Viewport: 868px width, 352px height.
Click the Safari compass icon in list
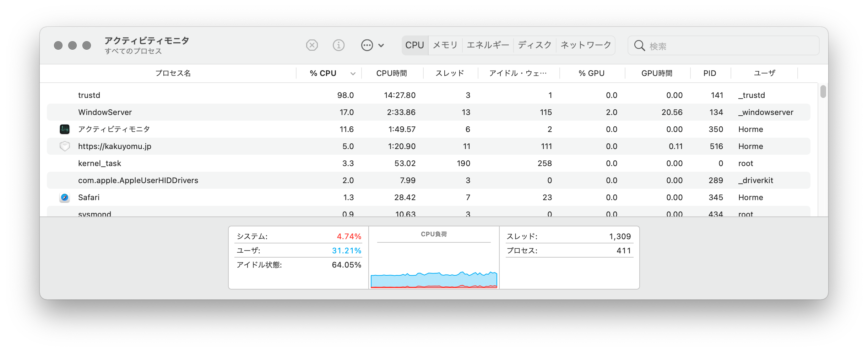65,197
